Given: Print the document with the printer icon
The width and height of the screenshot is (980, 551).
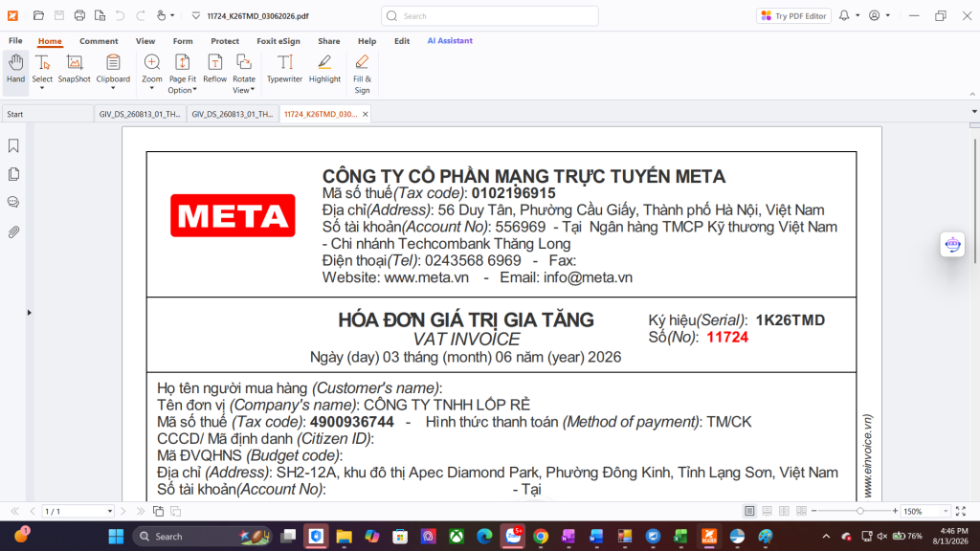Looking at the screenshot, I should point(79,15).
